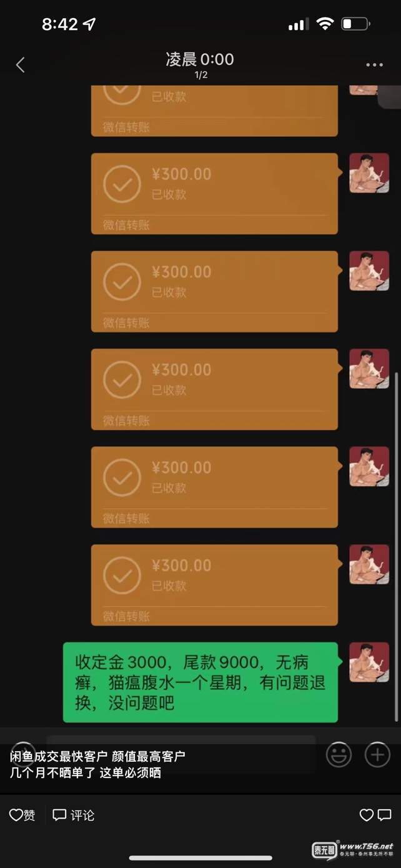Tap the emoji smiley icon

(x=339, y=755)
